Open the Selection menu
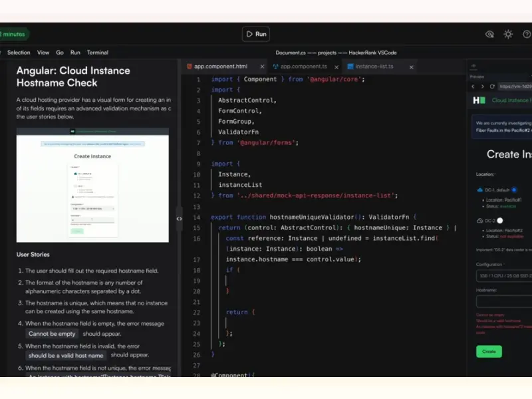This screenshot has width=532, height=399. pos(19,53)
